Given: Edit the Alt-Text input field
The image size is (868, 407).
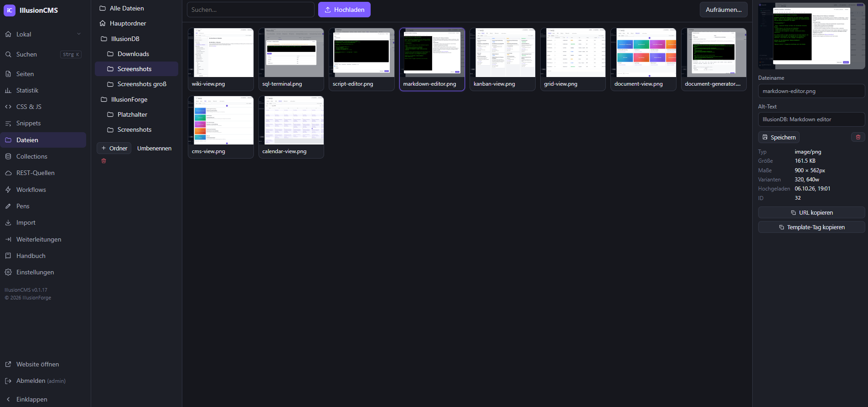Looking at the screenshot, I should coord(811,119).
